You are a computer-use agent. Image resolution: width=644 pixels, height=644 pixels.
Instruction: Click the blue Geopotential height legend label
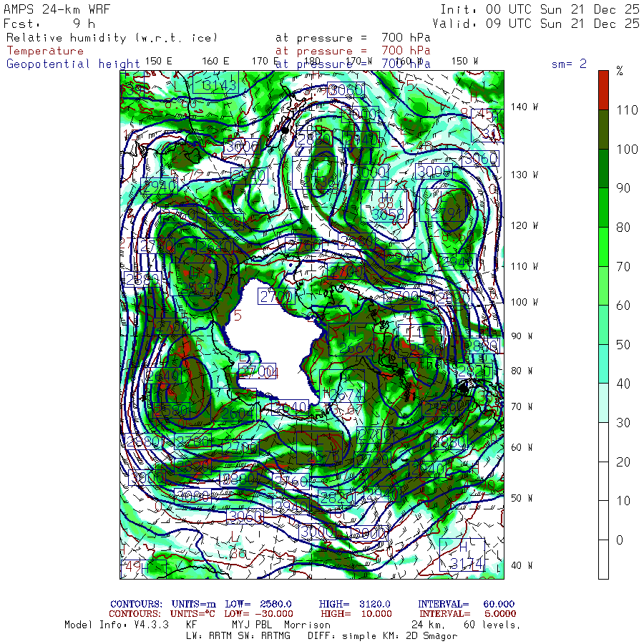[x=73, y=64]
